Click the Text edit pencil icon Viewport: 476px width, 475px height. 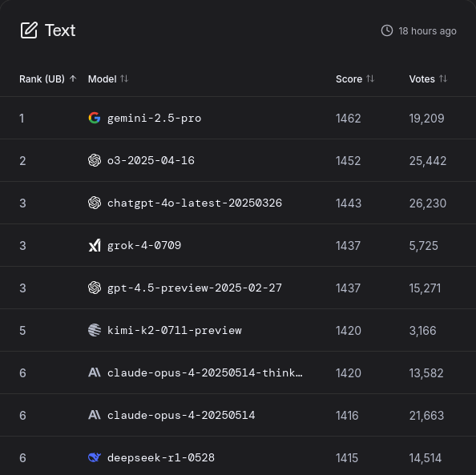(29, 30)
